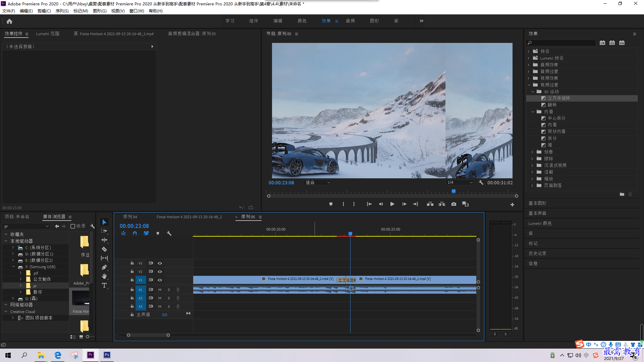
Task: Click the Home icon
Action: tap(9, 21)
